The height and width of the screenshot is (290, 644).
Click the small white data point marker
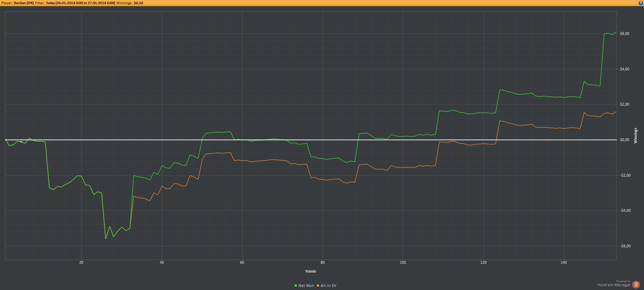(x=21, y=142)
